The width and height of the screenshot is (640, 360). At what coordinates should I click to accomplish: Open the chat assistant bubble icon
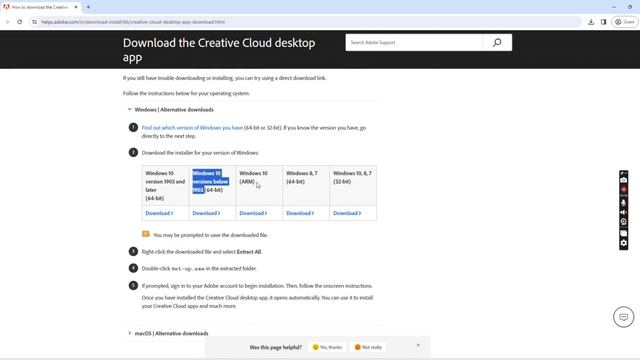623,317
